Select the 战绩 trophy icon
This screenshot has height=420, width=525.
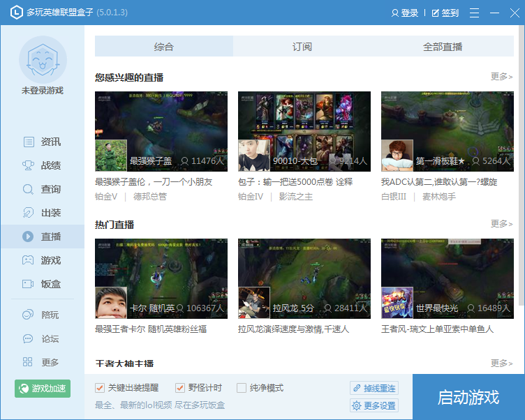click(29, 165)
